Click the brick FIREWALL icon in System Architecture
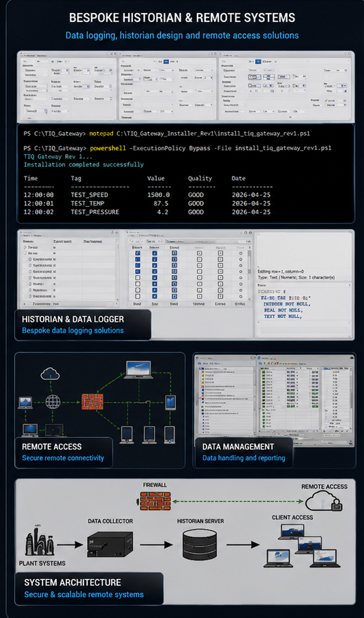364x618 pixels. click(x=155, y=501)
